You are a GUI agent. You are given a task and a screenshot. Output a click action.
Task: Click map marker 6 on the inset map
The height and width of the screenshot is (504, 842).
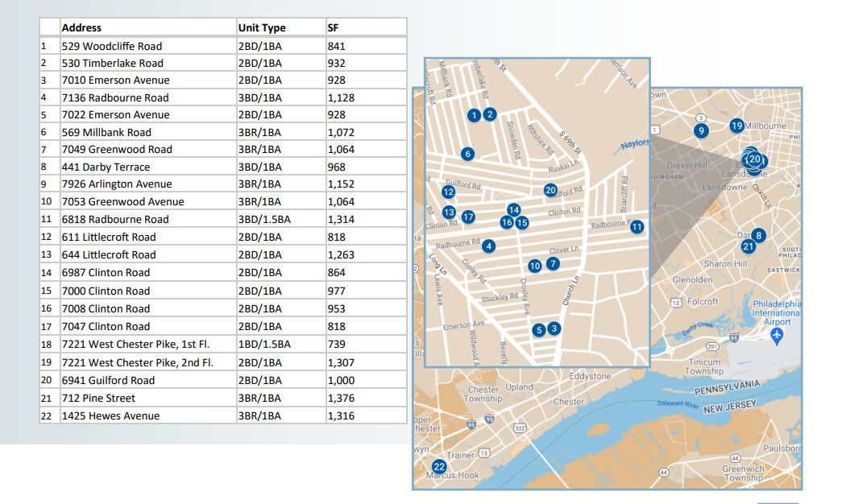coord(467,154)
